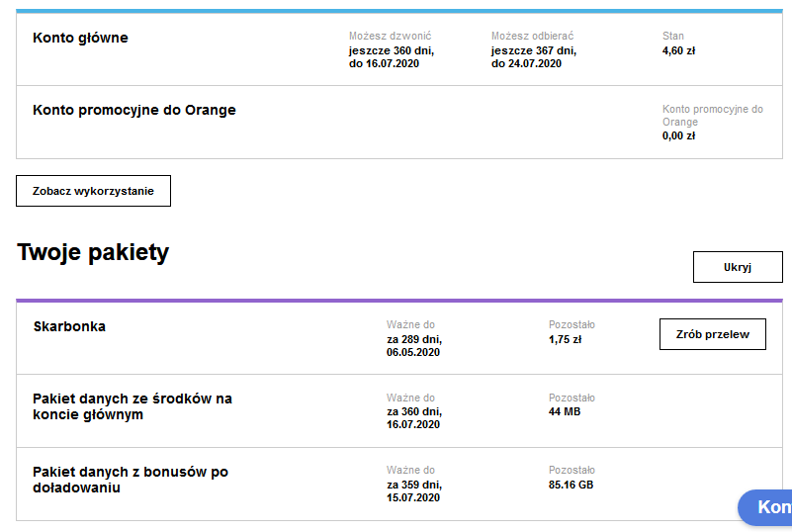Click the 4,60 zł account balance
Screen dimensions: 792x532
(x=678, y=50)
